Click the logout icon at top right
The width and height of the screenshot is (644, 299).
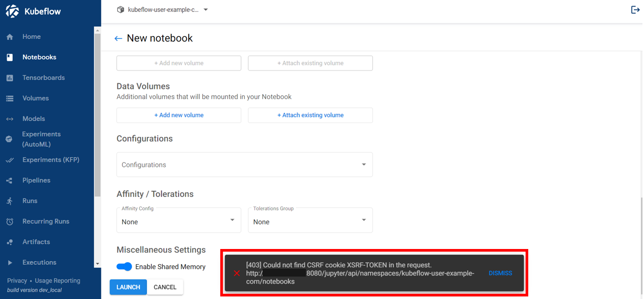pos(635,10)
